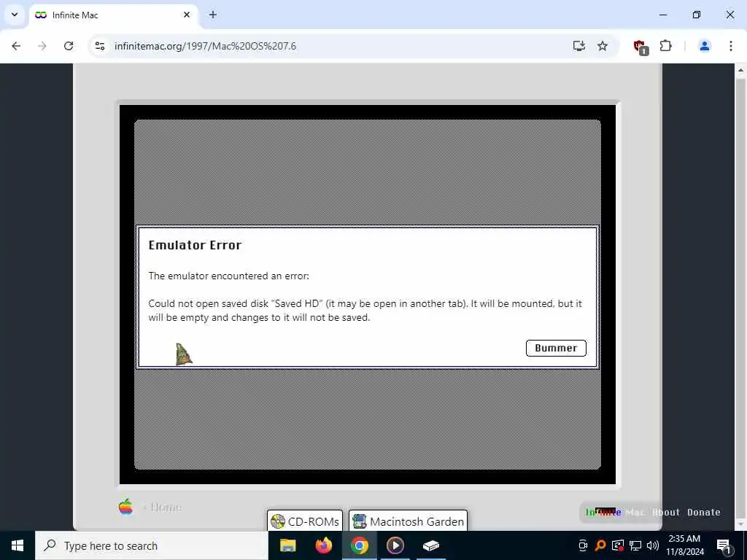Open a new browser tab
This screenshot has height=560, width=747.
click(213, 15)
